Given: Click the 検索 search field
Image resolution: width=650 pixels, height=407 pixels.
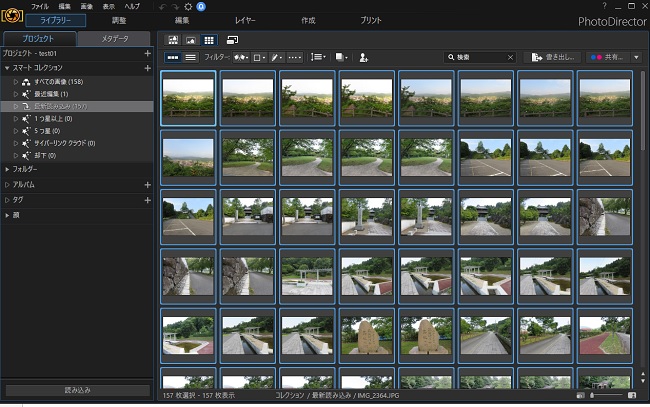Looking at the screenshot, I should pyautogui.click(x=478, y=57).
